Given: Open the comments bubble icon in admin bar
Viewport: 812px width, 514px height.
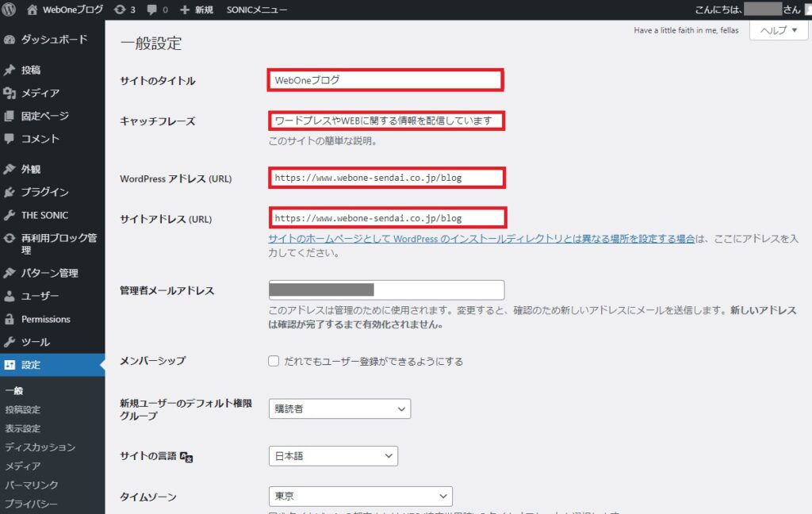Looking at the screenshot, I should [x=151, y=10].
